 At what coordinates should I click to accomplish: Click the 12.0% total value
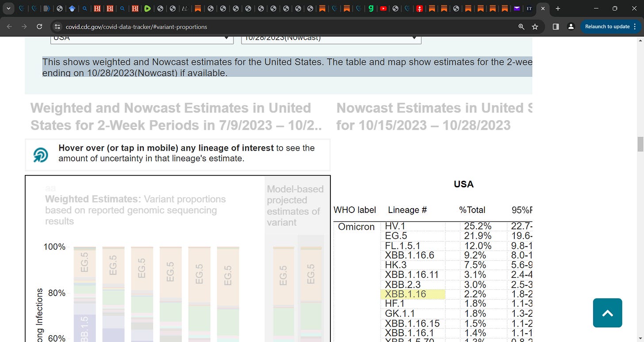tap(478, 246)
